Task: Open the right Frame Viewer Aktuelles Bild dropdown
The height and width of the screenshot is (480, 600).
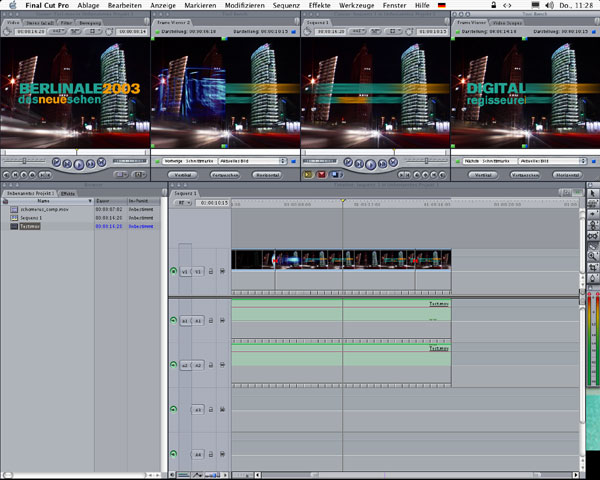Action: click(553, 161)
